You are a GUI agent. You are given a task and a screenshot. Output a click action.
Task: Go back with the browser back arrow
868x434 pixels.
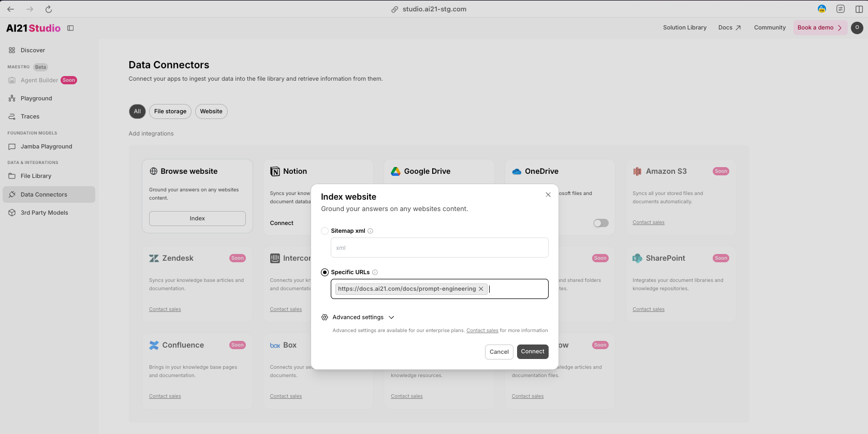point(10,9)
